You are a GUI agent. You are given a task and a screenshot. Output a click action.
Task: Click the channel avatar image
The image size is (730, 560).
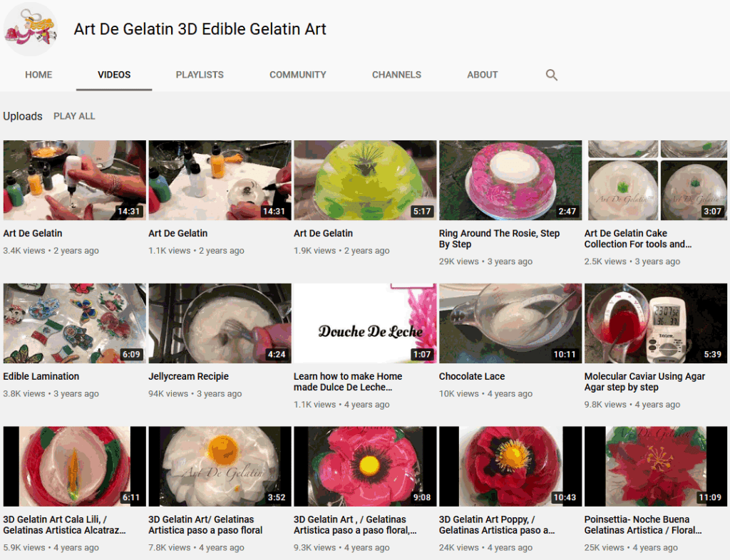[30, 29]
